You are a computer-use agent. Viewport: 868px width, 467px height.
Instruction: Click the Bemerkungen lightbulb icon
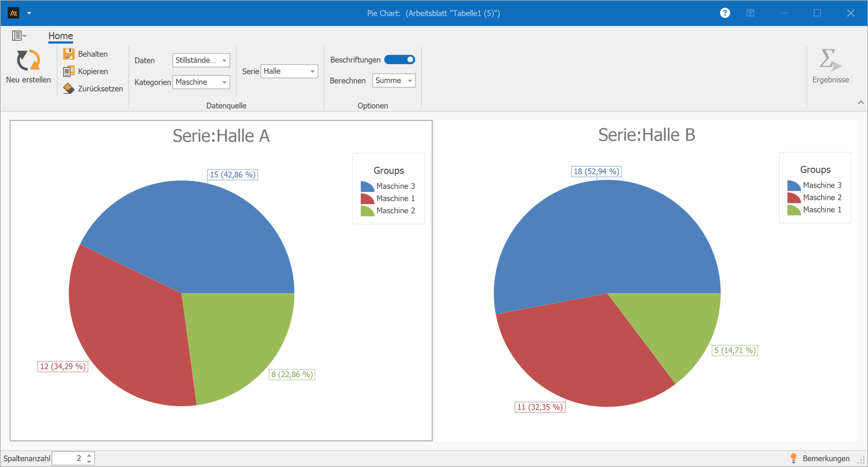pos(793,458)
